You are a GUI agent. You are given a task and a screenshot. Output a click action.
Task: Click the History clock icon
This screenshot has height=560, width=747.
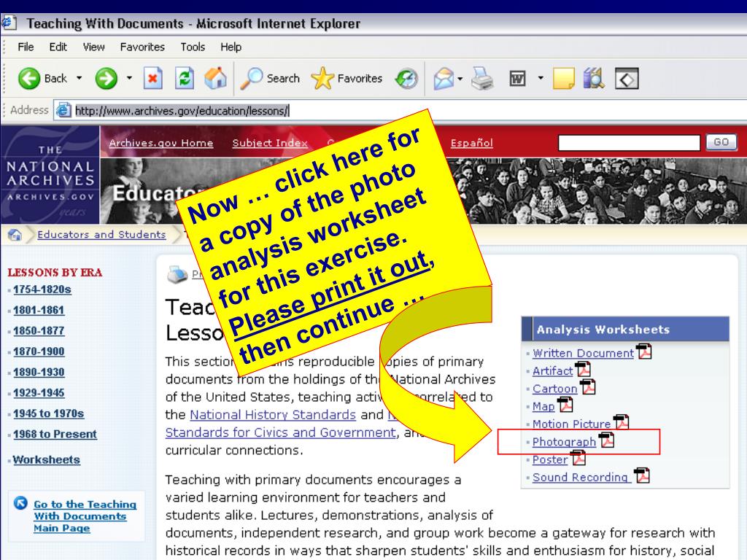(x=406, y=79)
